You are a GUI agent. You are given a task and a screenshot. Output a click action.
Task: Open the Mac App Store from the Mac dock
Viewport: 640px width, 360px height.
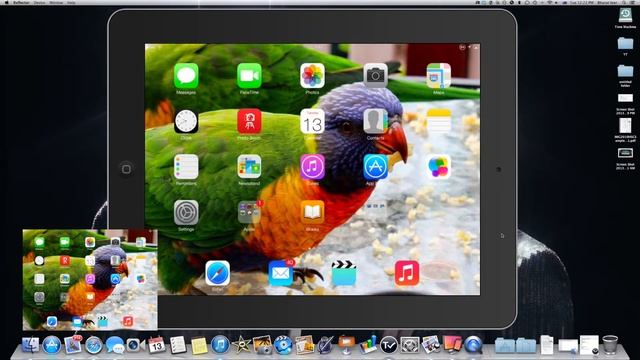pyautogui.click(x=52, y=345)
